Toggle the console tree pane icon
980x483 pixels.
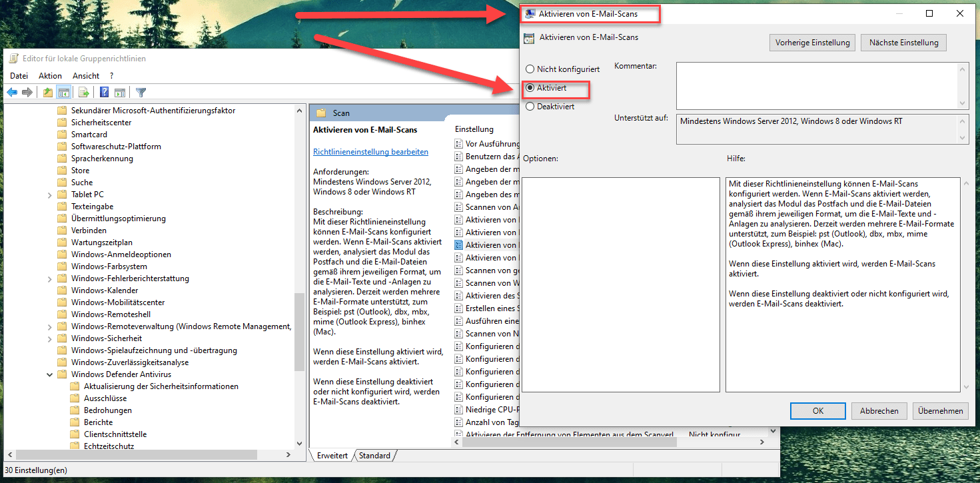63,91
